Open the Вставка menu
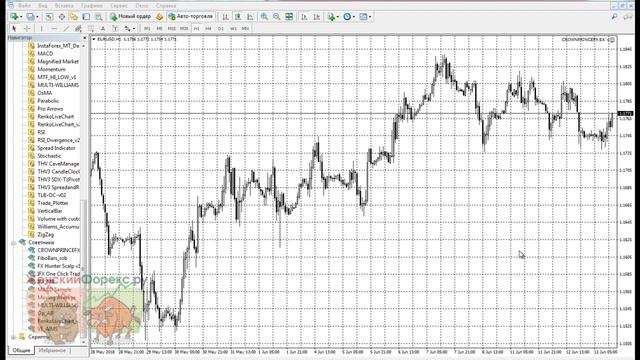 (64, 6)
